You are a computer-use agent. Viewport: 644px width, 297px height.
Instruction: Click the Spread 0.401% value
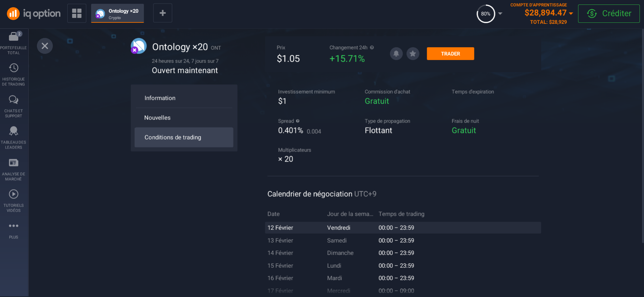point(290,131)
